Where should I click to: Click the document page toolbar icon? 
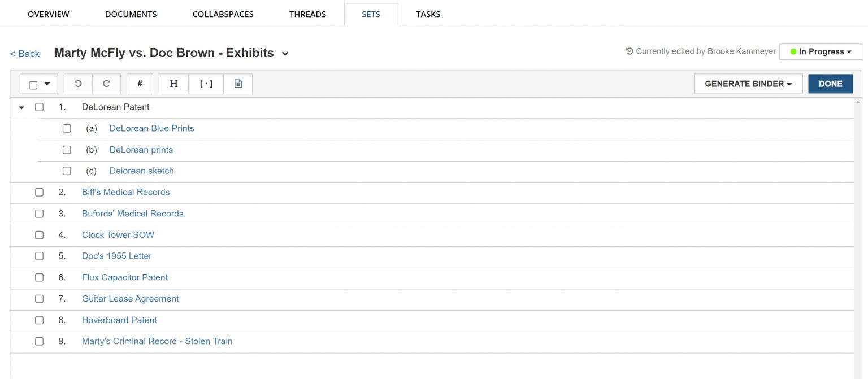[x=238, y=84]
